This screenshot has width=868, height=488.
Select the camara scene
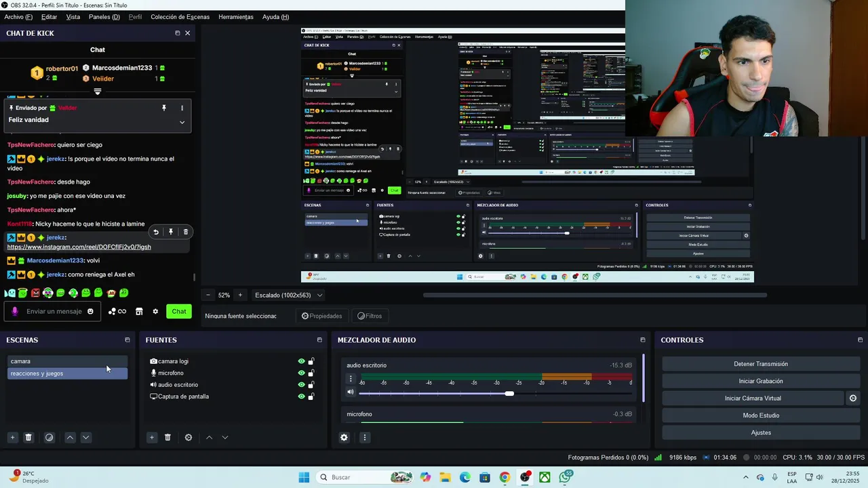tap(67, 361)
